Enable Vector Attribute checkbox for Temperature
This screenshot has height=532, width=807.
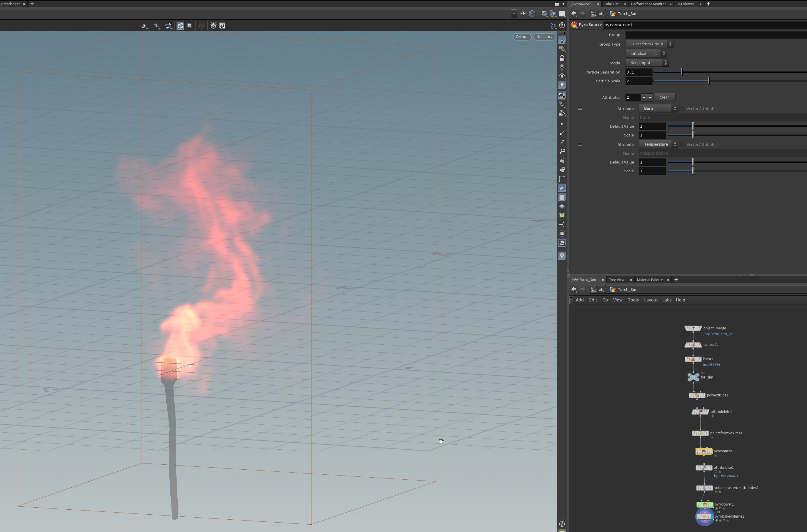pyautogui.click(x=682, y=144)
